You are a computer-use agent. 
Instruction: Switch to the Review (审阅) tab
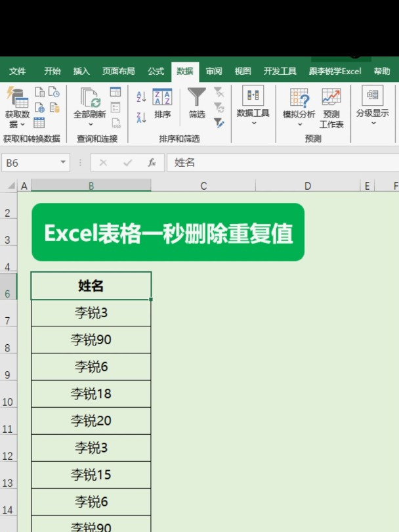tap(214, 71)
